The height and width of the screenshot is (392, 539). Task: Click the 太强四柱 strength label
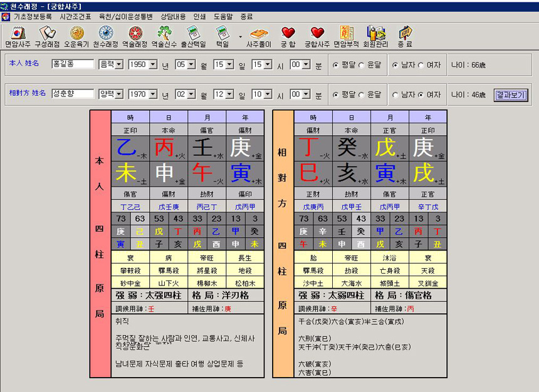(164, 296)
